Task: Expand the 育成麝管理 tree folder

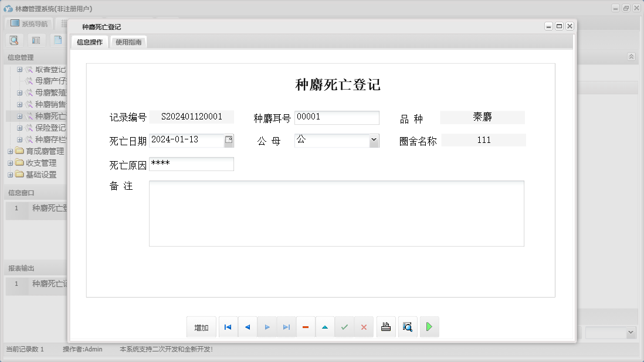Action: (x=11, y=151)
